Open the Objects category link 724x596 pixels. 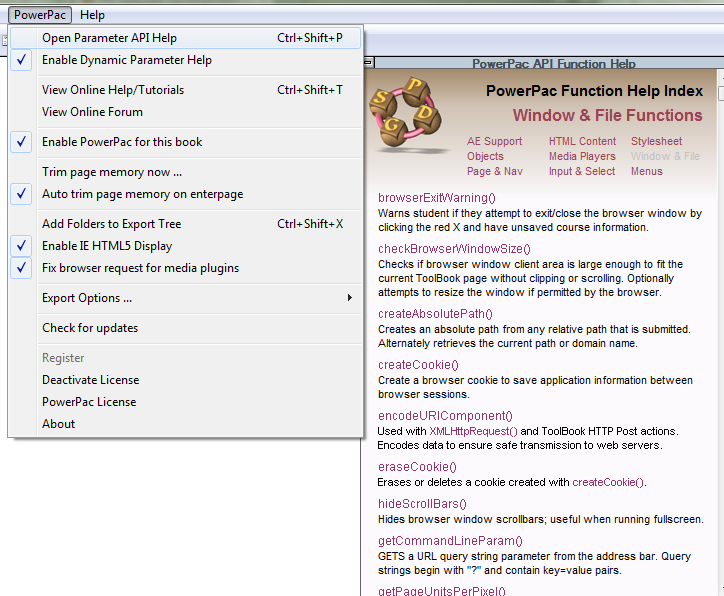[x=485, y=156]
